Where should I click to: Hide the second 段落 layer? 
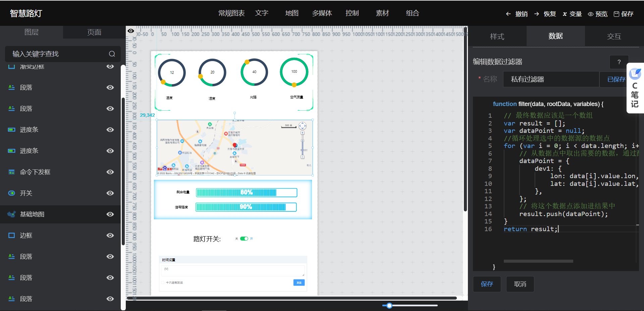pos(110,108)
